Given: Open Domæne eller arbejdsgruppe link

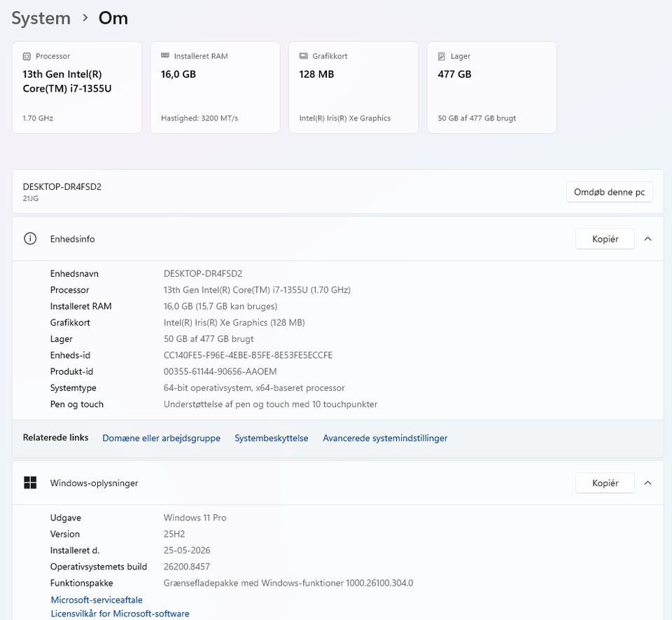Looking at the screenshot, I should point(161,438).
